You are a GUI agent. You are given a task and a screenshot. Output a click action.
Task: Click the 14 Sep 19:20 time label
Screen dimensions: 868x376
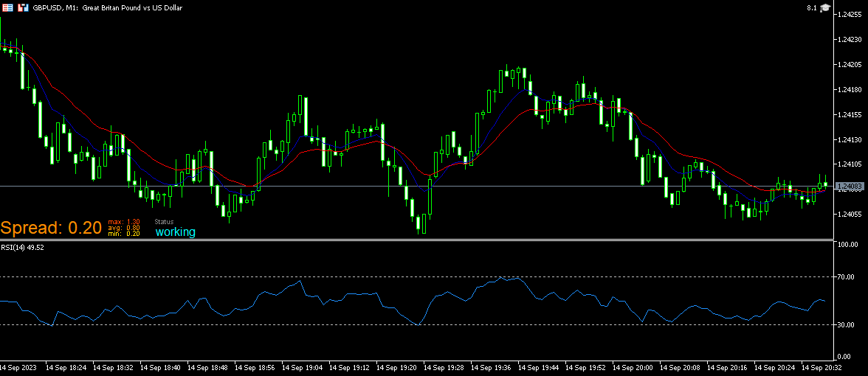(x=397, y=367)
